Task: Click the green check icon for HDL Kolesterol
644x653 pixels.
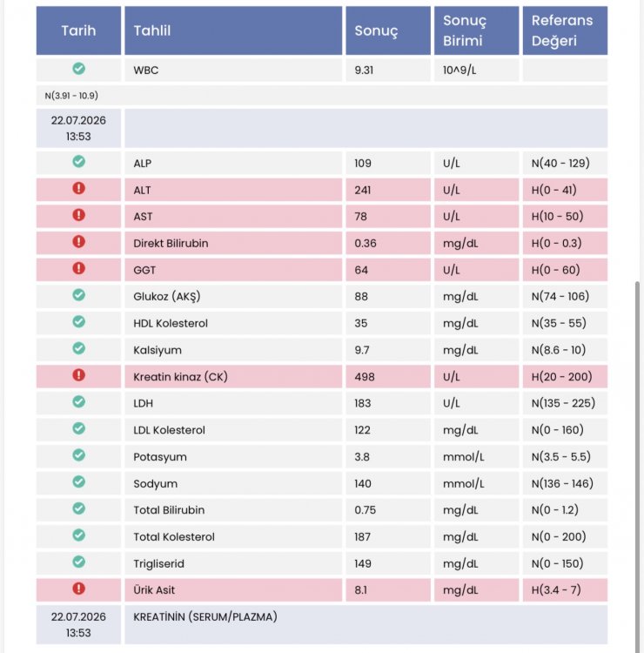Action: [78, 321]
